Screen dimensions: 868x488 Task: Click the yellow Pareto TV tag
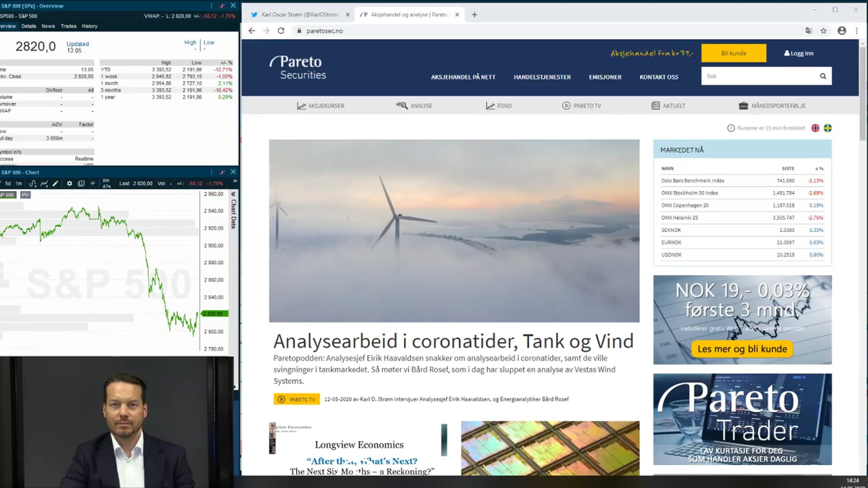click(x=297, y=399)
